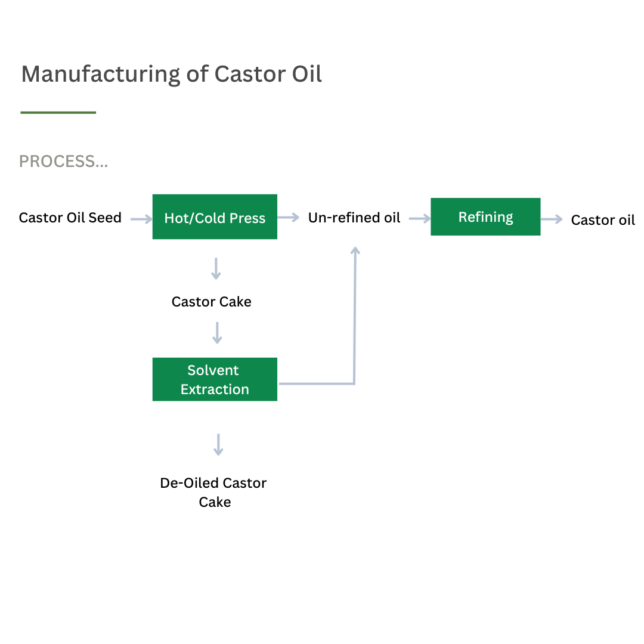Click the 'Castor oil' output label
This screenshot has height=644, width=644.
tap(603, 220)
